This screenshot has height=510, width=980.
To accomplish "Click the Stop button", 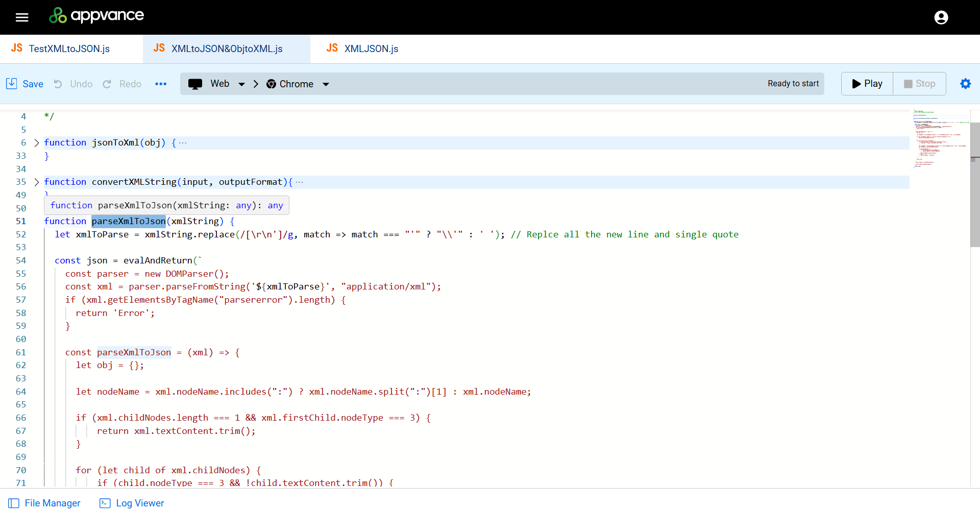I will (x=919, y=84).
